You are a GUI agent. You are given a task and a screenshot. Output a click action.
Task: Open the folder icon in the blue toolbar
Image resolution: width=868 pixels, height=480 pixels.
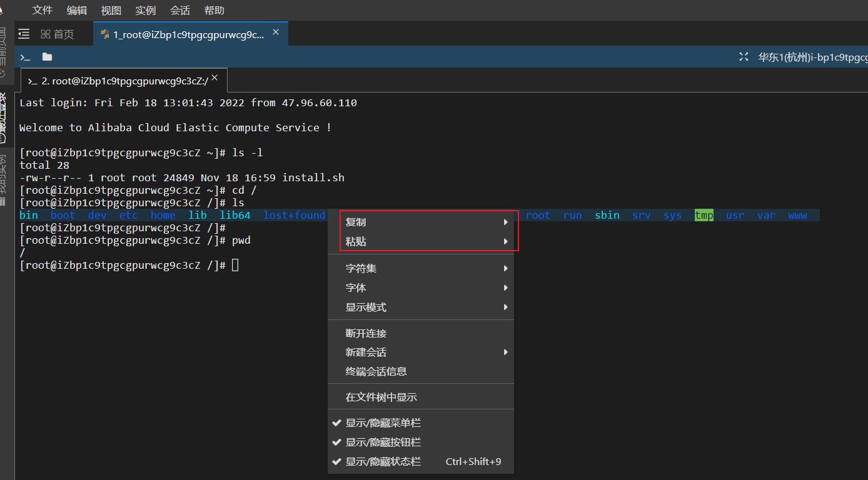pyautogui.click(x=47, y=57)
